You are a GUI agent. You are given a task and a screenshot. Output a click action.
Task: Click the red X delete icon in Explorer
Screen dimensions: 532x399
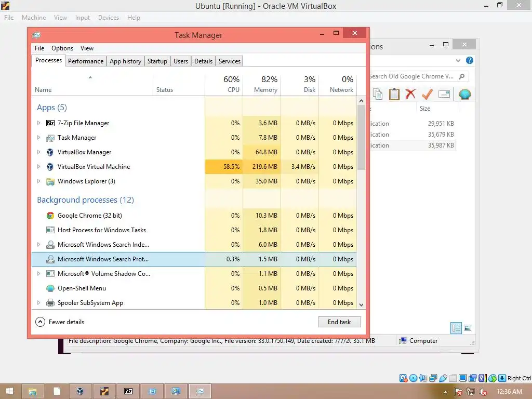pyautogui.click(x=410, y=94)
